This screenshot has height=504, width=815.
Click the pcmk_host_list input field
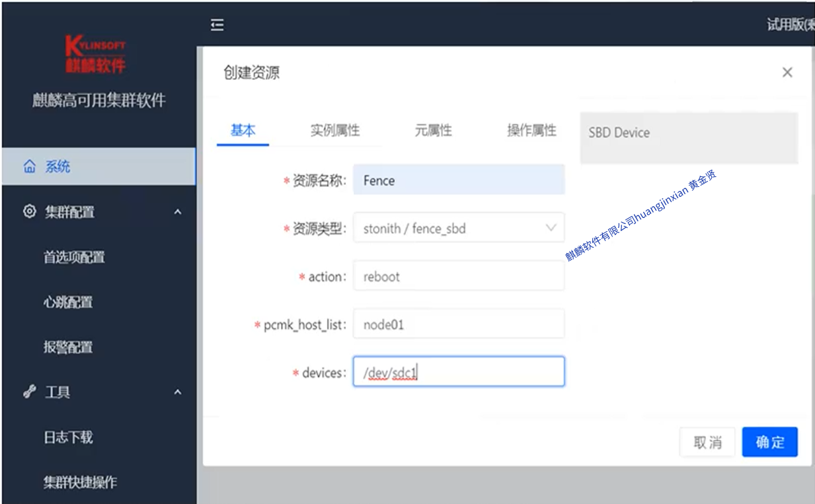(x=459, y=324)
